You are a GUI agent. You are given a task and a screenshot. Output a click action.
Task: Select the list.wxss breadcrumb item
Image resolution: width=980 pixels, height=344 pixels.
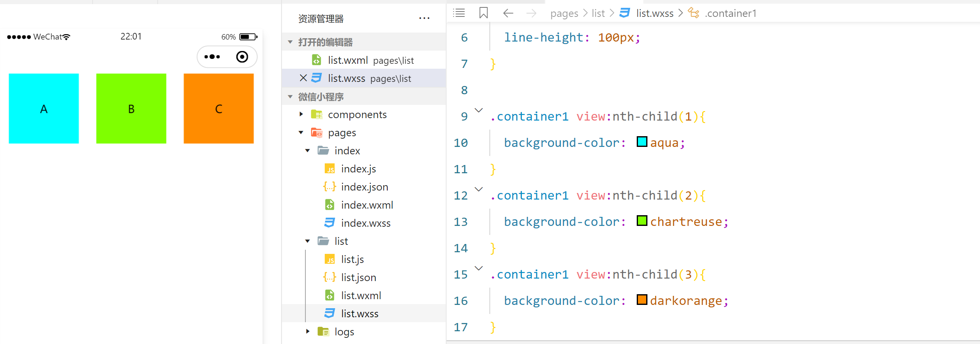(654, 13)
